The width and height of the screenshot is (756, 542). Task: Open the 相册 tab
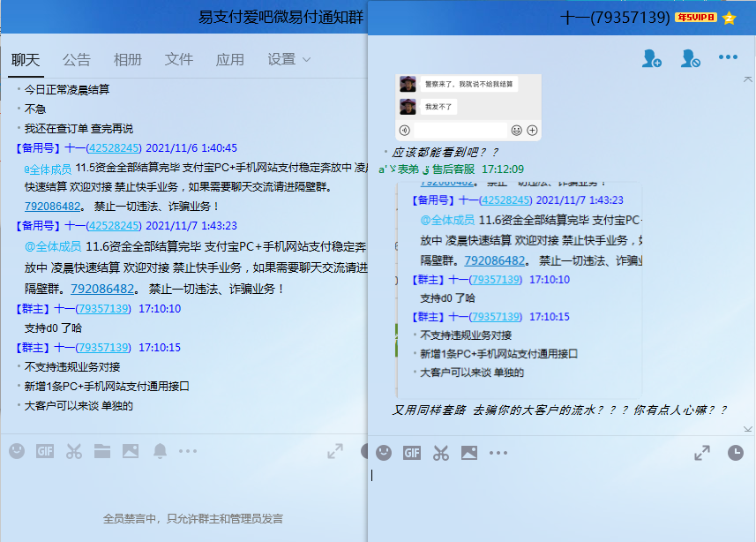(x=128, y=60)
